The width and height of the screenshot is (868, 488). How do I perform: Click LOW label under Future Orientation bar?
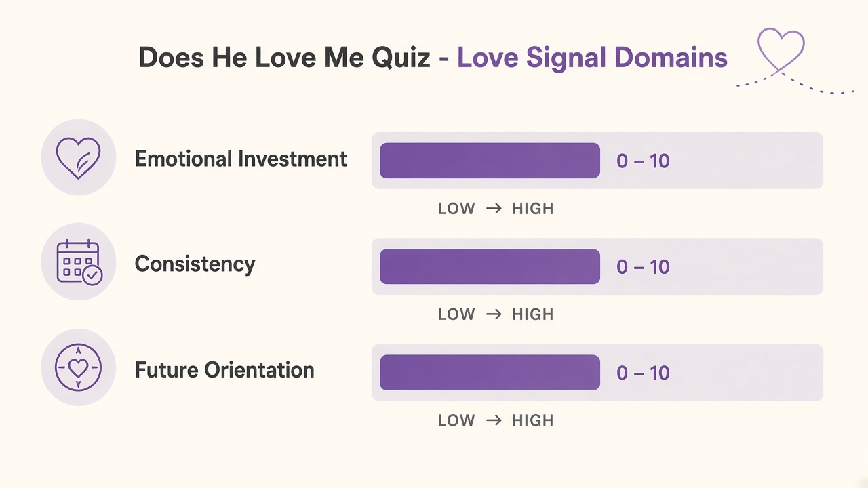pyautogui.click(x=456, y=420)
